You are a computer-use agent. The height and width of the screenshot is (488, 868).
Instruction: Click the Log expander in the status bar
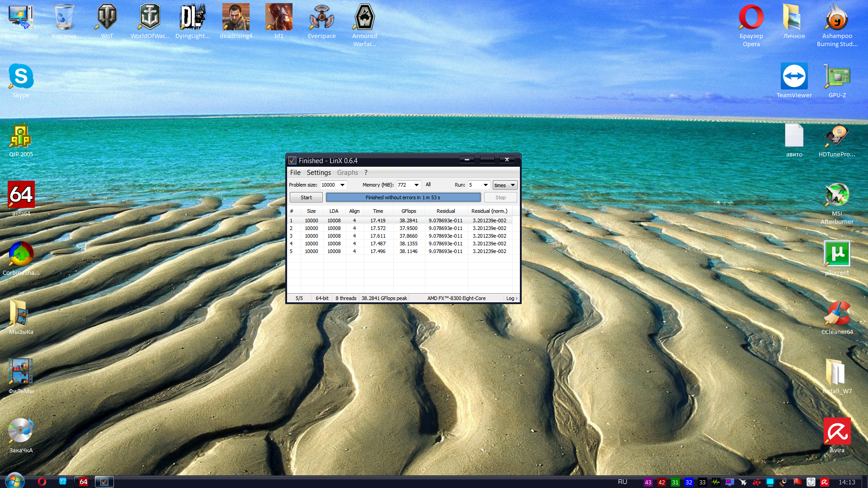(512, 298)
